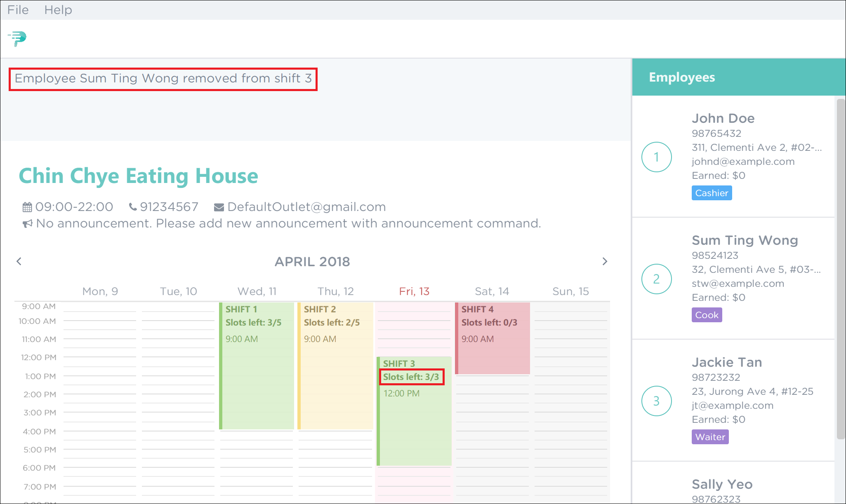This screenshot has width=846, height=504.
Task: Open the File menu
Action: tap(18, 9)
